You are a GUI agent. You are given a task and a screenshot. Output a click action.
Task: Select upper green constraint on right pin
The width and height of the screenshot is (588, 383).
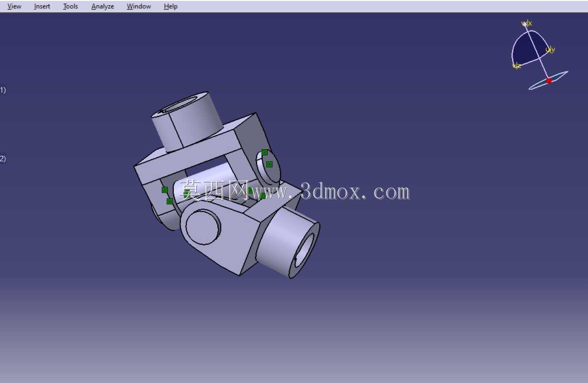tap(264, 152)
